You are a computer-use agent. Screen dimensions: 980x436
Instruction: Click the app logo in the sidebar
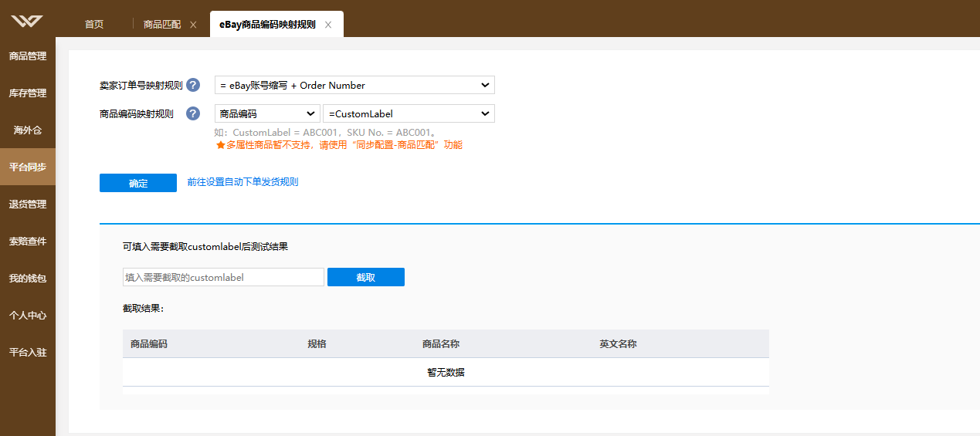coord(28,21)
